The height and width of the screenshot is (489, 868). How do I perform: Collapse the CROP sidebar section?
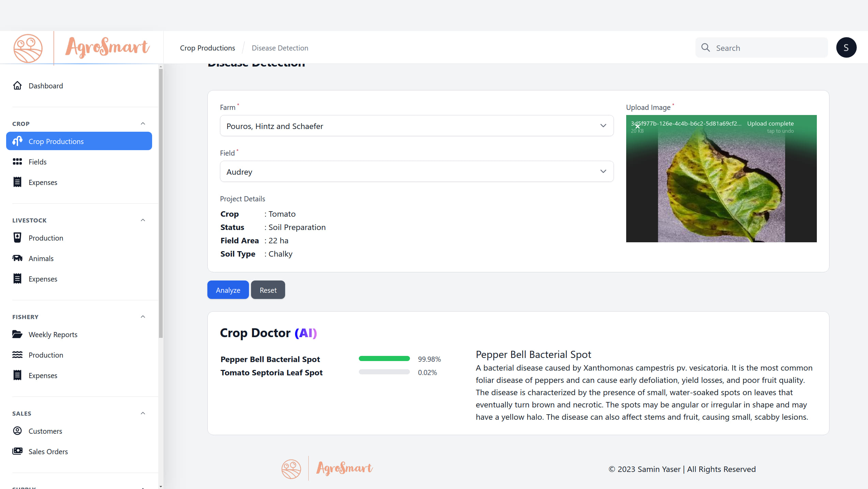(x=143, y=124)
